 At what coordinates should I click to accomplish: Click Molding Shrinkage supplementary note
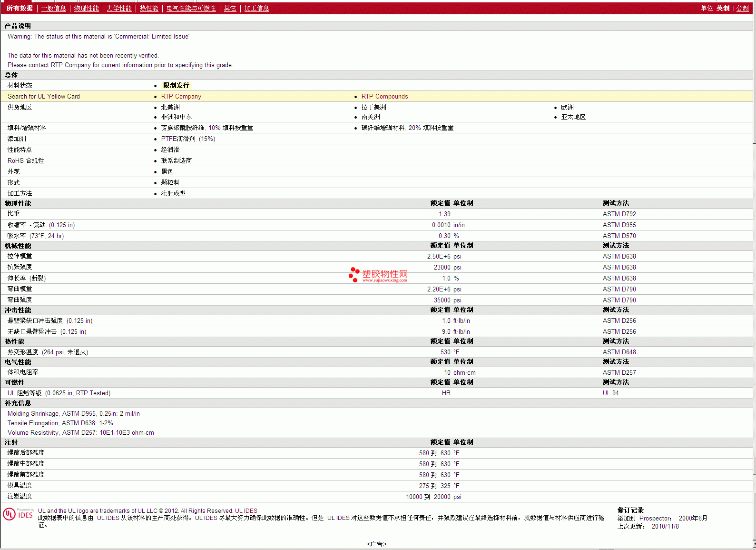(x=74, y=414)
